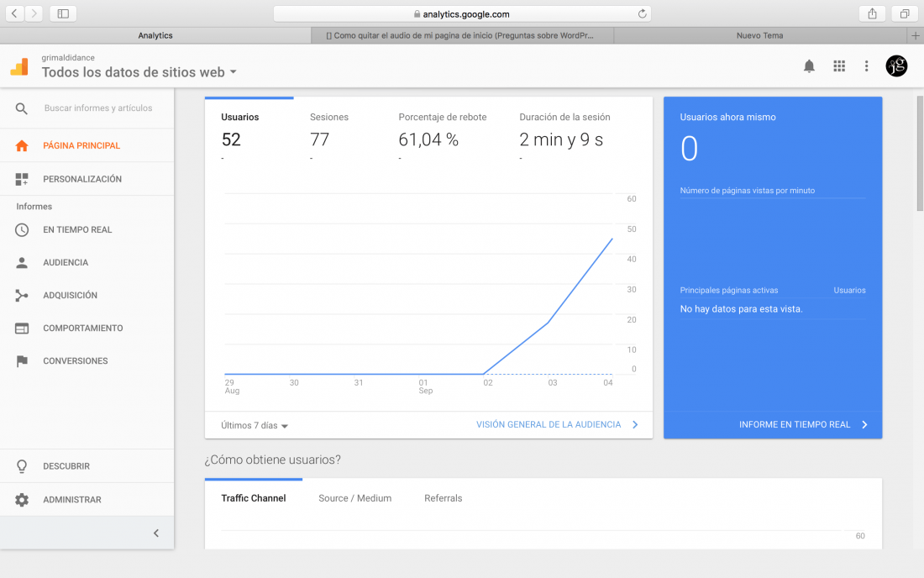Image resolution: width=924 pixels, height=578 pixels.
Task: Collapse the left sidebar with chevron
Action: (x=156, y=533)
